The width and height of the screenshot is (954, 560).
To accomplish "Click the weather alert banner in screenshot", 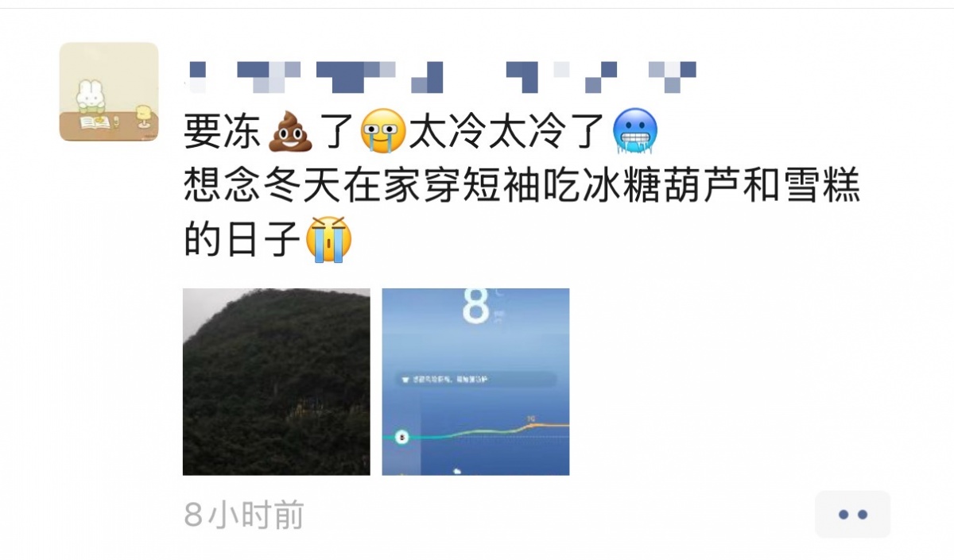I will 477,380.
